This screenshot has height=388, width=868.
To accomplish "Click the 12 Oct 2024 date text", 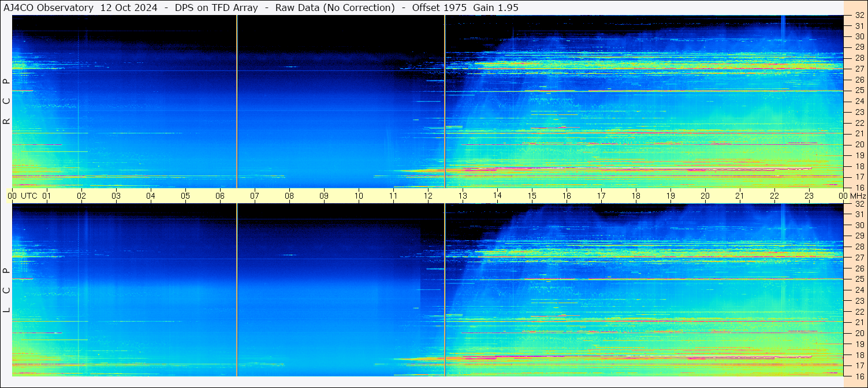I will [x=129, y=8].
